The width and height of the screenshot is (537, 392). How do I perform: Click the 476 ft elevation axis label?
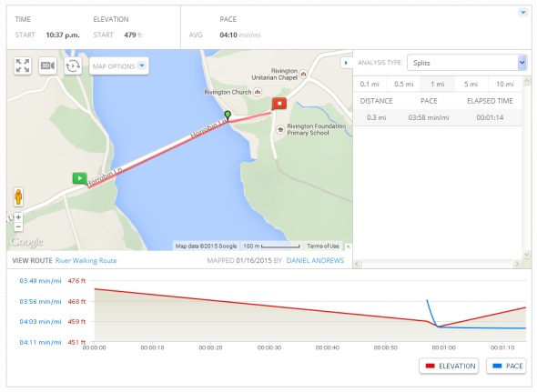point(76,281)
